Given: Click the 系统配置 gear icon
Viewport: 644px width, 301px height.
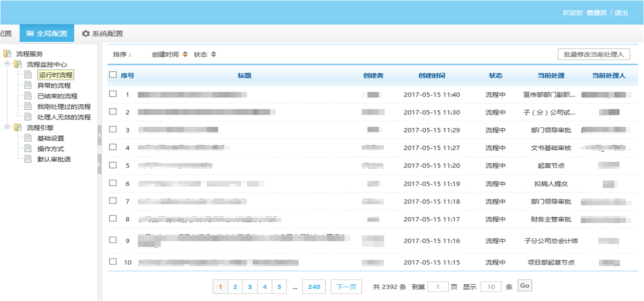Looking at the screenshot, I should pyautogui.click(x=86, y=33).
